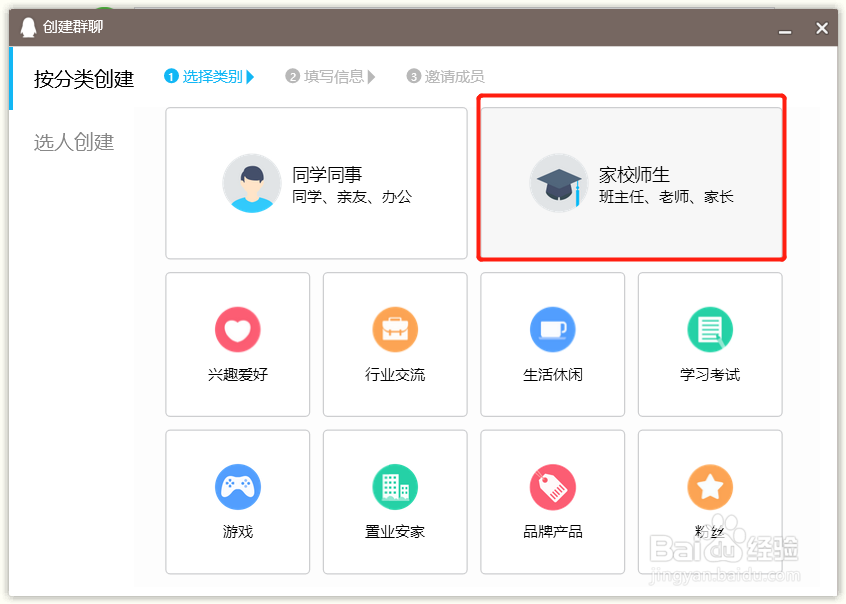This screenshot has height=604, width=846.
Task: Click the 行业交流 briefcase icon
Action: point(394,329)
